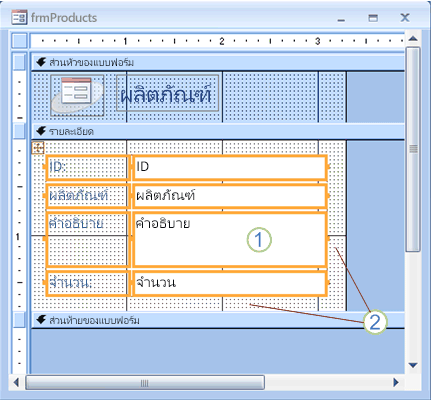Select the จำนวน: label control

[87, 283]
